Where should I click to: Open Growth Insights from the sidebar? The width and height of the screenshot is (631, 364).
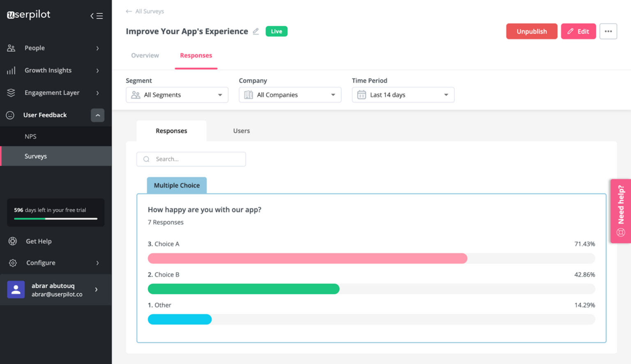[x=11, y=70]
